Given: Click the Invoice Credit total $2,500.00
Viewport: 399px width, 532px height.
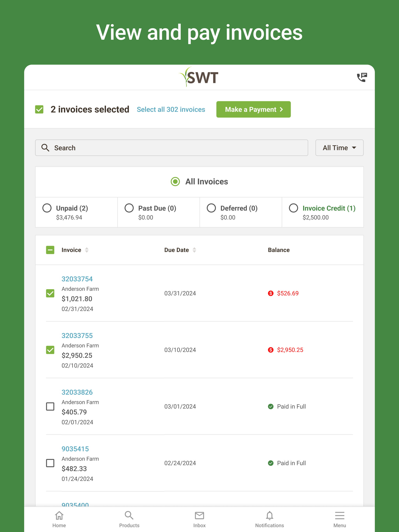Looking at the screenshot, I should click(x=315, y=218).
